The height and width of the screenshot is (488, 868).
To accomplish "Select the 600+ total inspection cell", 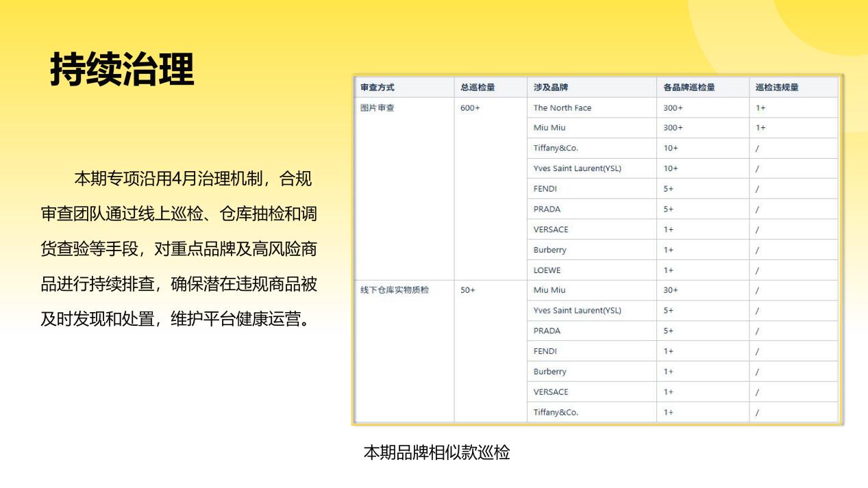I will [470, 107].
